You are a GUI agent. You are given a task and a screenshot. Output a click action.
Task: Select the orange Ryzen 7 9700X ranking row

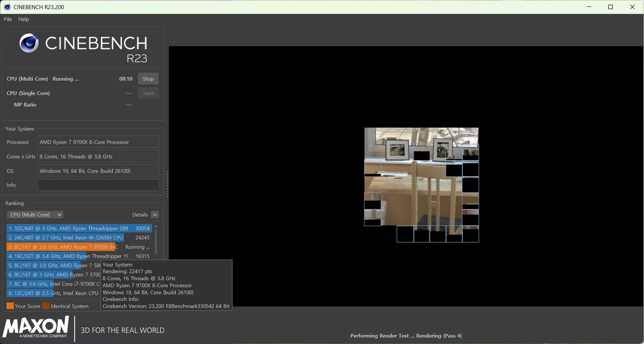(x=79, y=247)
